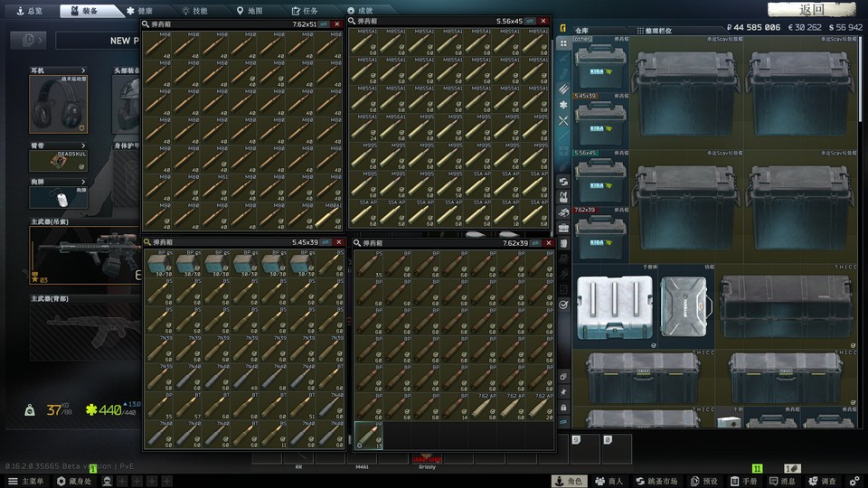The height and width of the screenshot is (488, 868).
Task: Open the 跳蚤市场 flea market
Action: click(x=657, y=481)
